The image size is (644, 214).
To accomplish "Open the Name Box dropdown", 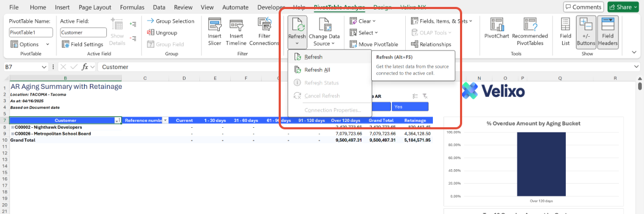I will pyautogui.click(x=44, y=67).
